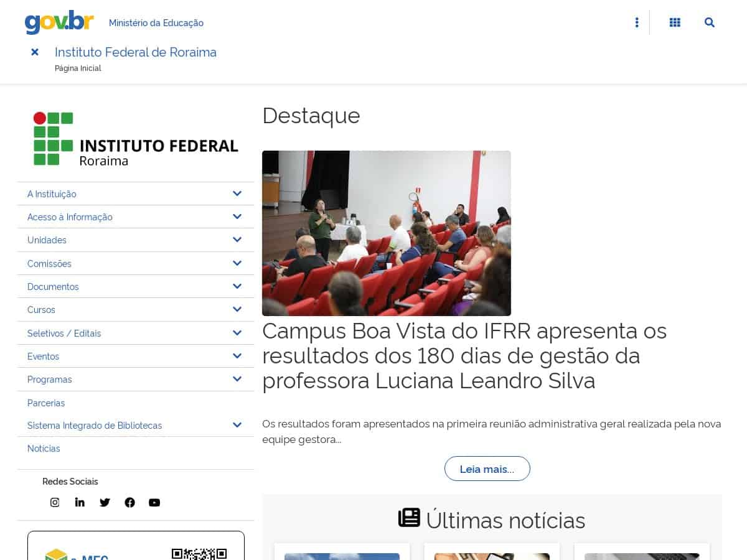Click the Destaque heading

[x=311, y=116]
